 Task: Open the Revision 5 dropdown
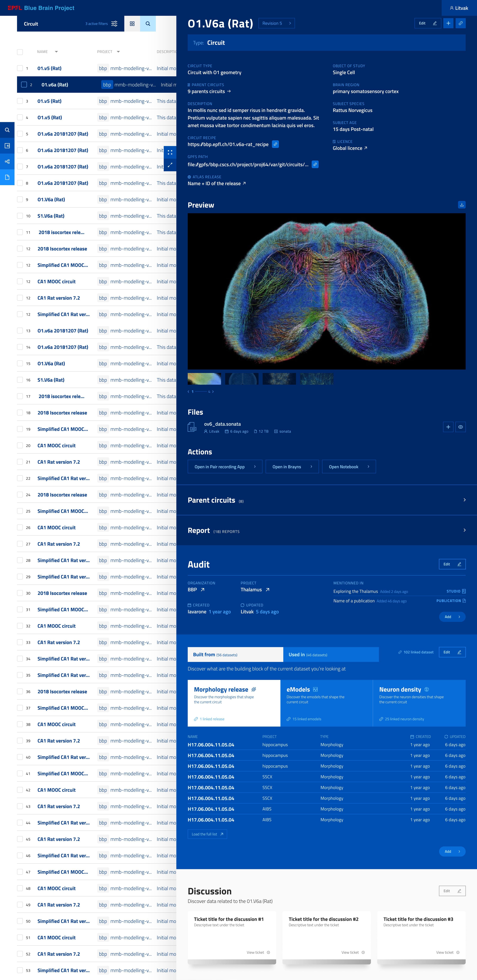point(277,23)
